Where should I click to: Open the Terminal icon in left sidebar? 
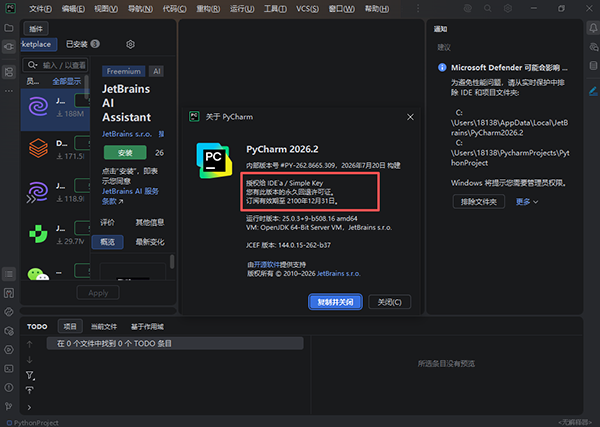[x=8, y=368]
